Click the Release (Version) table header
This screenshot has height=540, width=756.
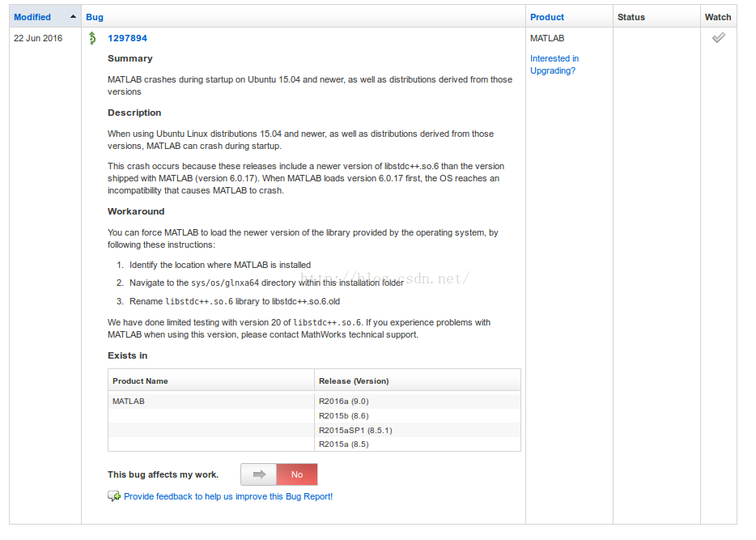point(354,381)
